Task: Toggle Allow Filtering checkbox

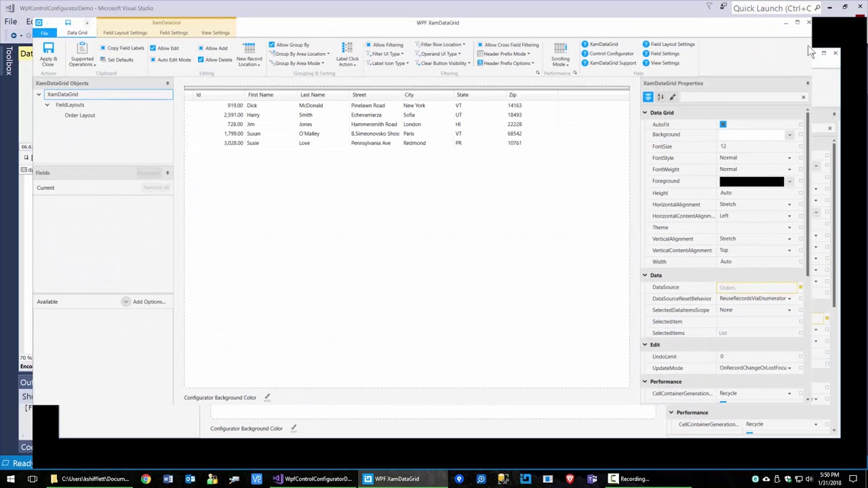Action: pos(368,45)
